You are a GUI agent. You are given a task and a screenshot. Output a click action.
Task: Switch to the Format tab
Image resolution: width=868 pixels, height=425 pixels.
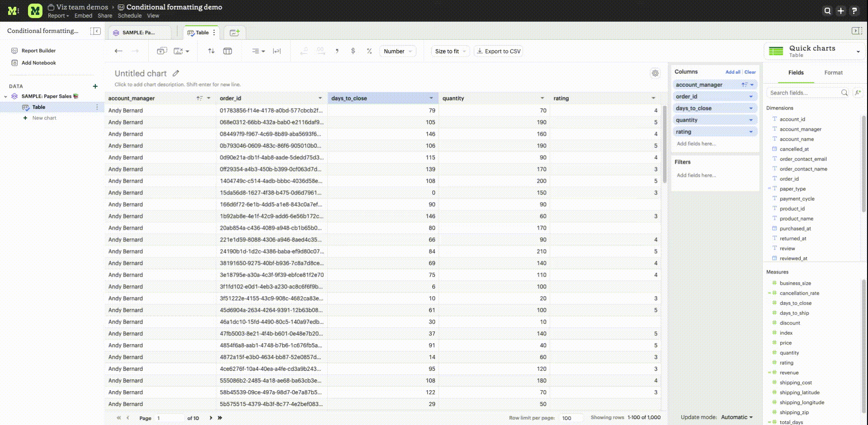tap(833, 73)
